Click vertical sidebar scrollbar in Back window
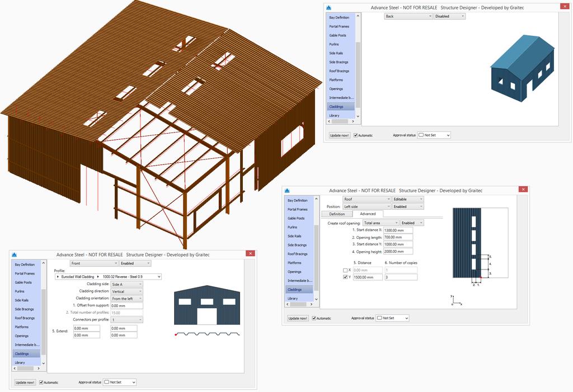This screenshot has width=573, height=392. [358, 74]
